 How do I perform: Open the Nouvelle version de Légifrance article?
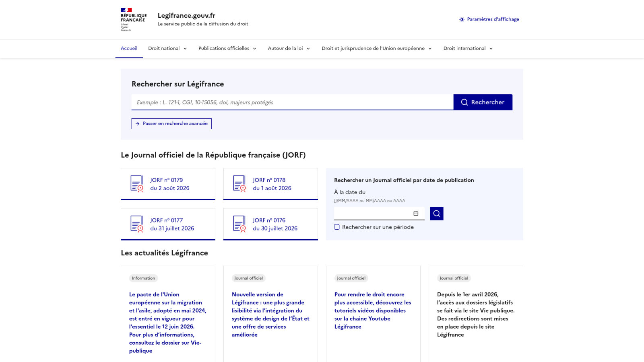click(270, 315)
